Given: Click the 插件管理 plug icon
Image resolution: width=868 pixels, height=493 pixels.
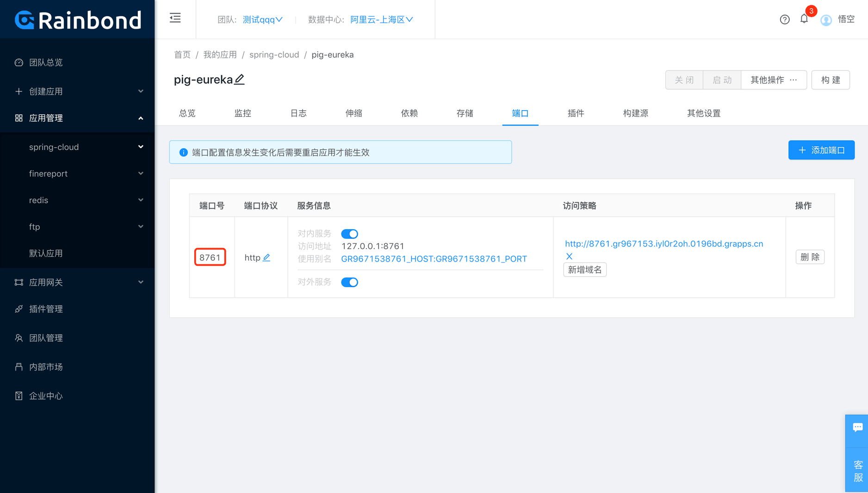Looking at the screenshot, I should tap(19, 309).
